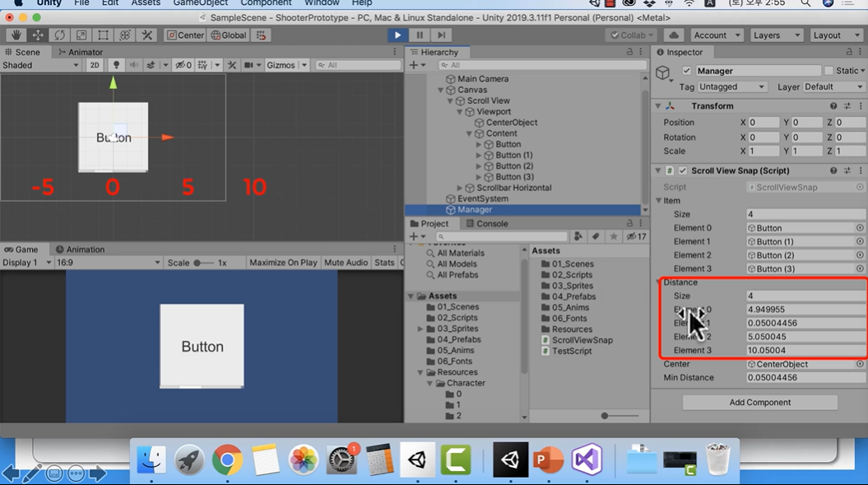The width and height of the screenshot is (868, 485).
Task: Open the cloud services icon
Action: [674, 35]
